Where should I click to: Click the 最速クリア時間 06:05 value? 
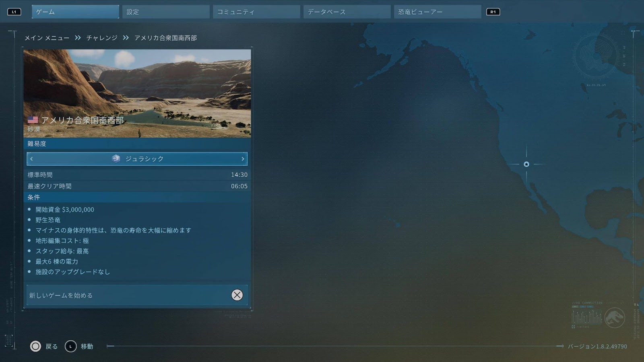click(239, 186)
